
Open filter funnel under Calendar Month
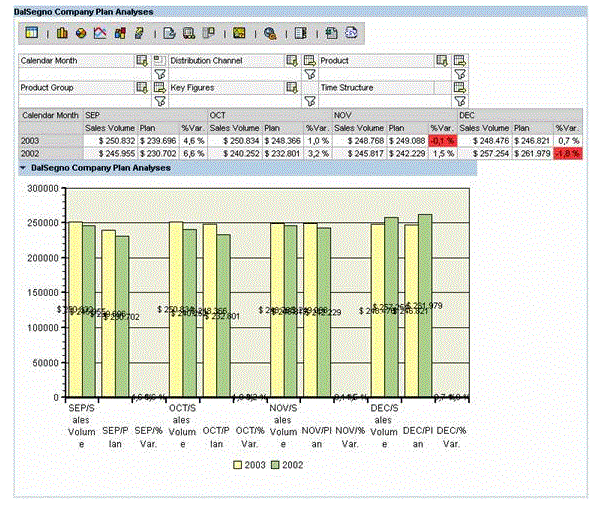tap(158, 74)
